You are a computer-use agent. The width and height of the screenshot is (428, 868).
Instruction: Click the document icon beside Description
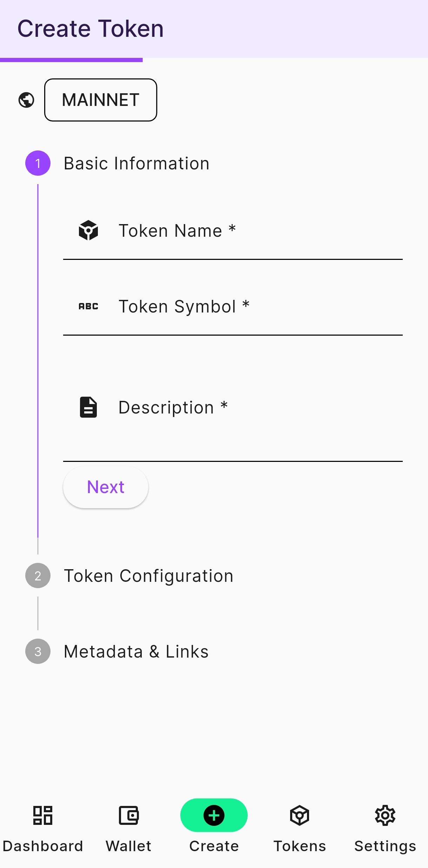tap(88, 407)
